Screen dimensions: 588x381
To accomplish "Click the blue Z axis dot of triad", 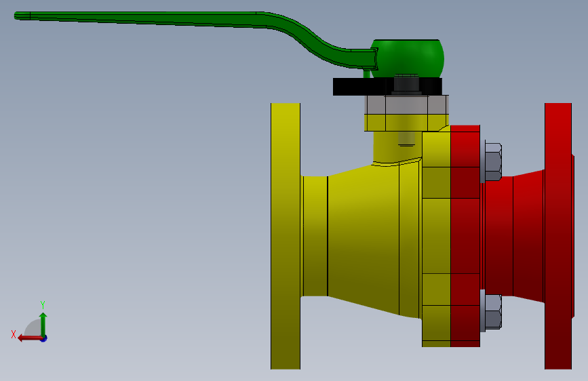I will [44, 338].
